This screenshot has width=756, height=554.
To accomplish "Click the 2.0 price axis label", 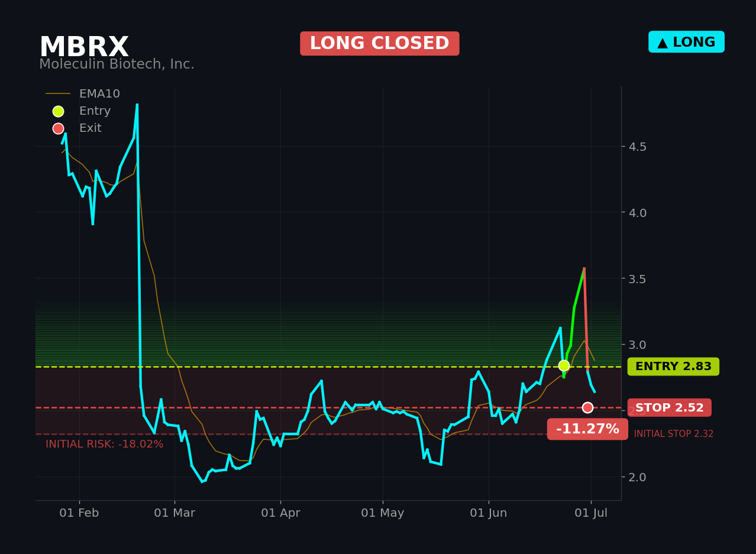I will point(637,477).
